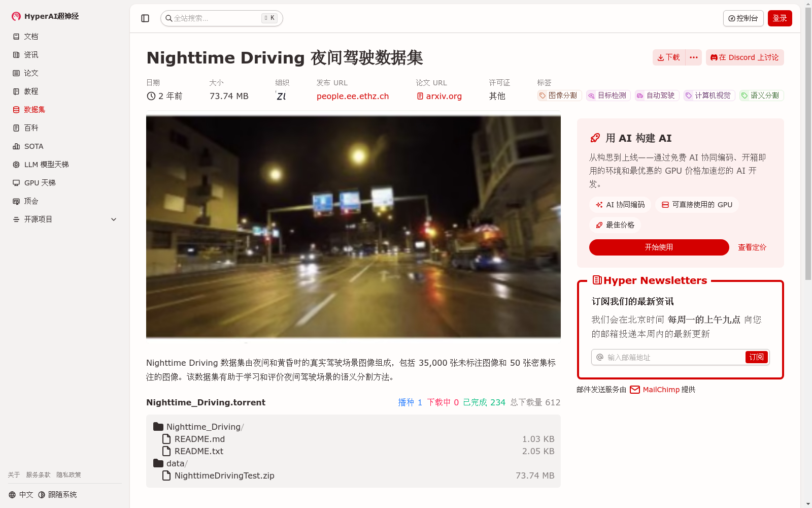812x508 pixels.
Task: Click the clock icon beside 2 年前
Action: [151, 96]
